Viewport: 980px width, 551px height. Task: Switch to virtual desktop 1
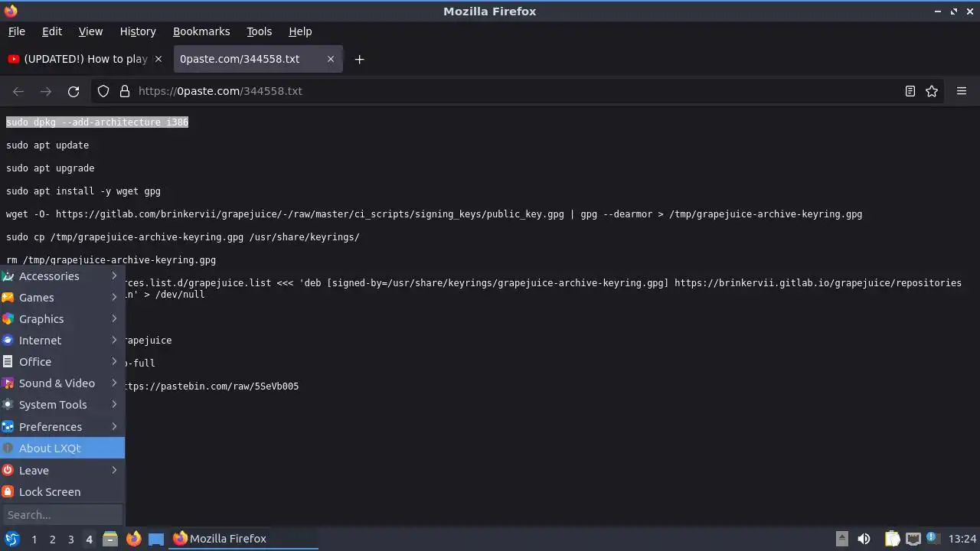click(x=34, y=540)
